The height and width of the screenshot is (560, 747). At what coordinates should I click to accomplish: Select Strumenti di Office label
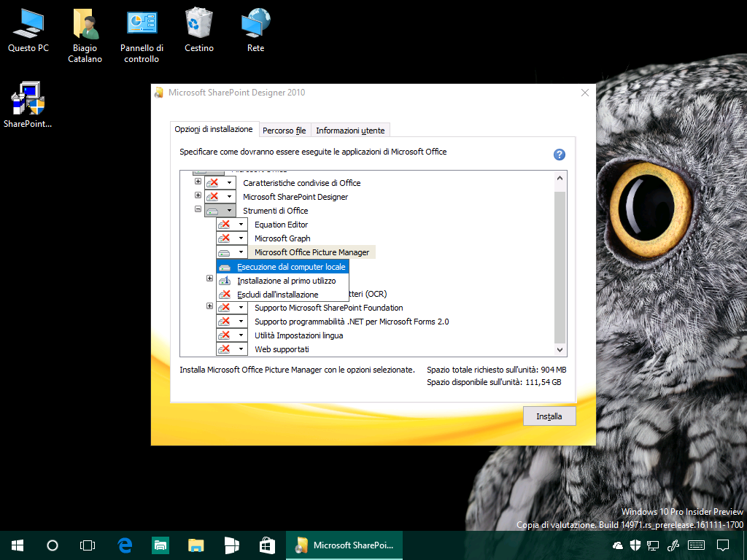(x=275, y=211)
